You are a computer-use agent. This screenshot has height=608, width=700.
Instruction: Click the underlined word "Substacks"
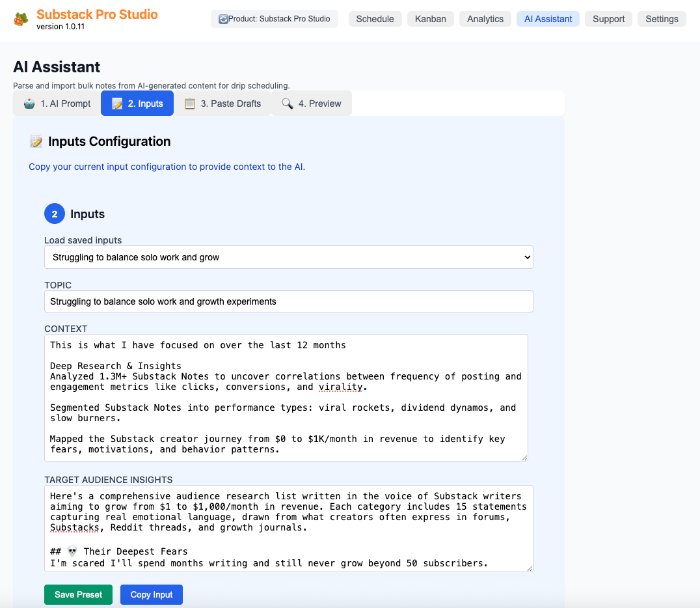tap(75, 527)
